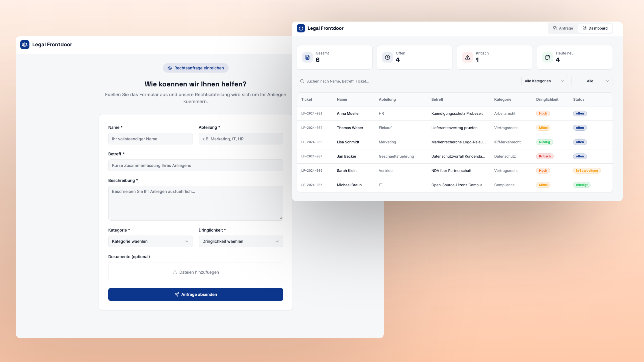
Task: Click the scales logo in the dashboard window
Action: click(x=301, y=28)
